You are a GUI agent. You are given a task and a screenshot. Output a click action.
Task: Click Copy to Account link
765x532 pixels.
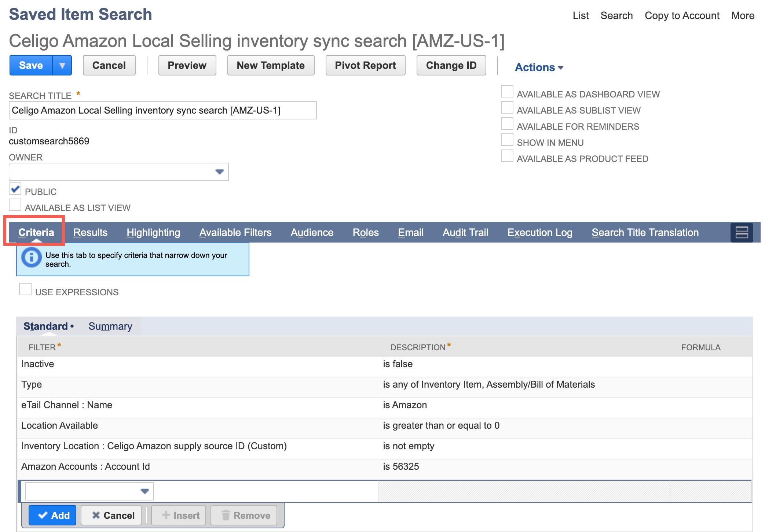[682, 15]
